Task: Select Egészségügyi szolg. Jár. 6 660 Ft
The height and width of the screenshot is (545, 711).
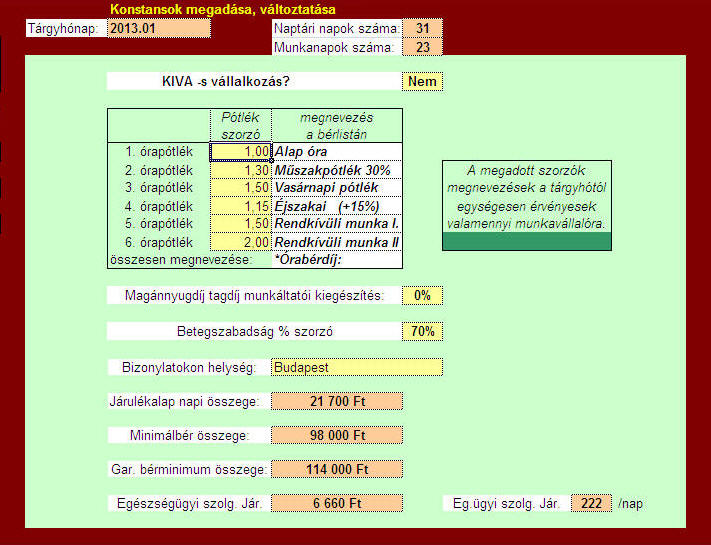Action: [337, 503]
